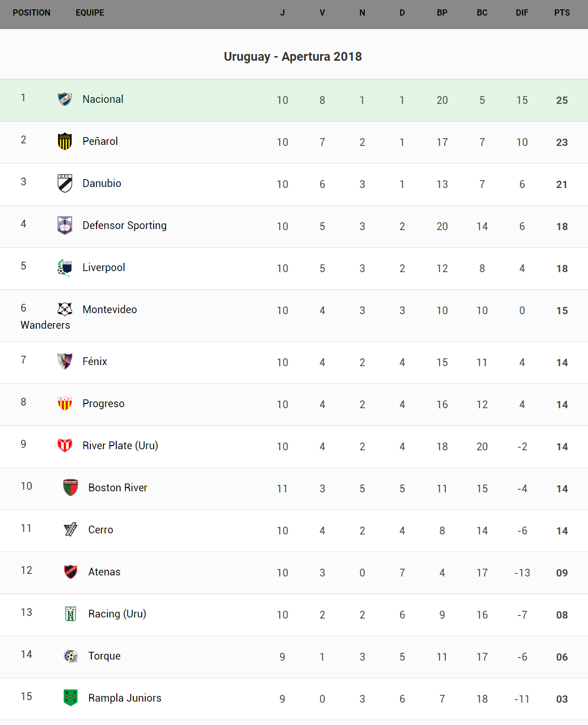Viewport: 588px width, 725px height.
Task: Open the River Plate (Uru) team link
Action: 120,446
